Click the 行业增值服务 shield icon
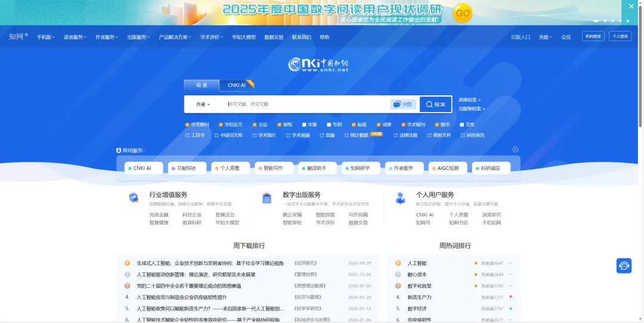Viewport: 644px width, 323px height. 134,198
